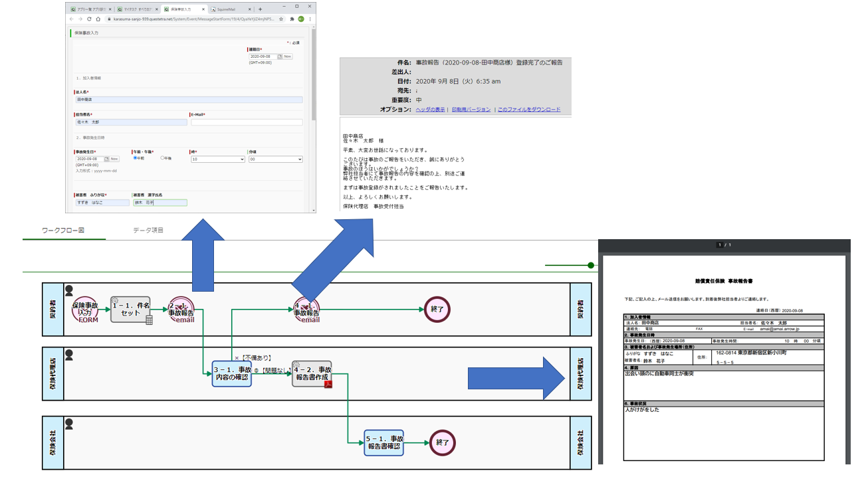The height and width of the screenshot is (485, 868).
Task: Select the 4-2. 事故報告書作成 PDF task
Action: pyautogui.click(x=312, y=373)
